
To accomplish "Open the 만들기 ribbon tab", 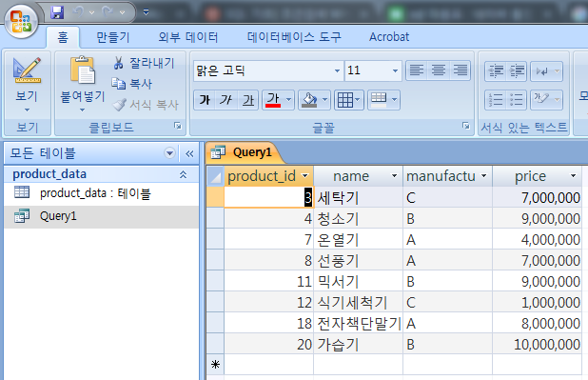I will click(113, 37).
